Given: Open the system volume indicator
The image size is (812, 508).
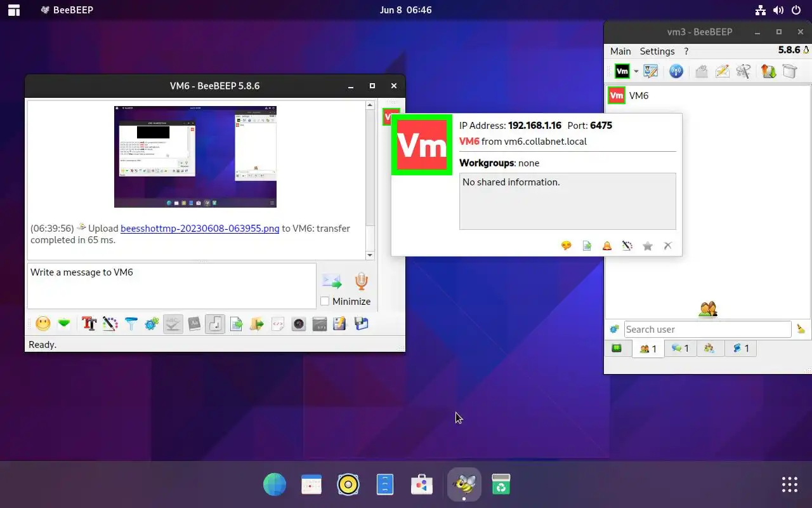Looking at the screenshot, I should [778, 10].
